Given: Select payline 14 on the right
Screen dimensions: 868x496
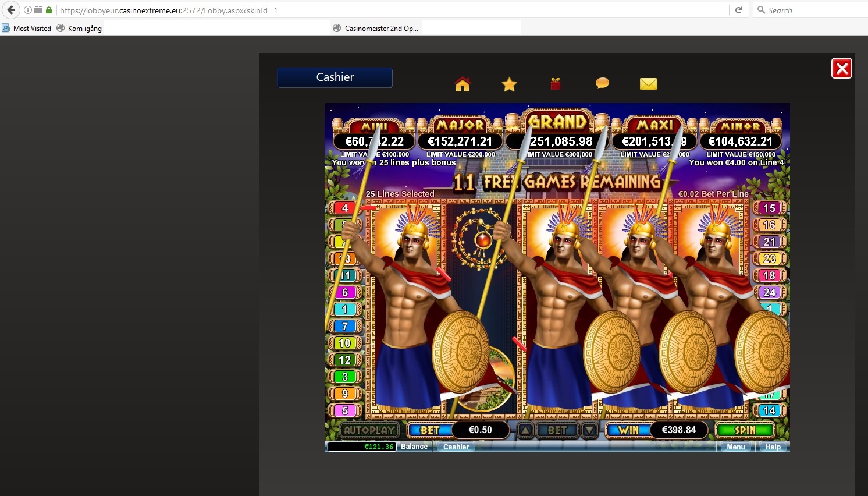Looking at the screenshot, I should click(x=769, y=410).
